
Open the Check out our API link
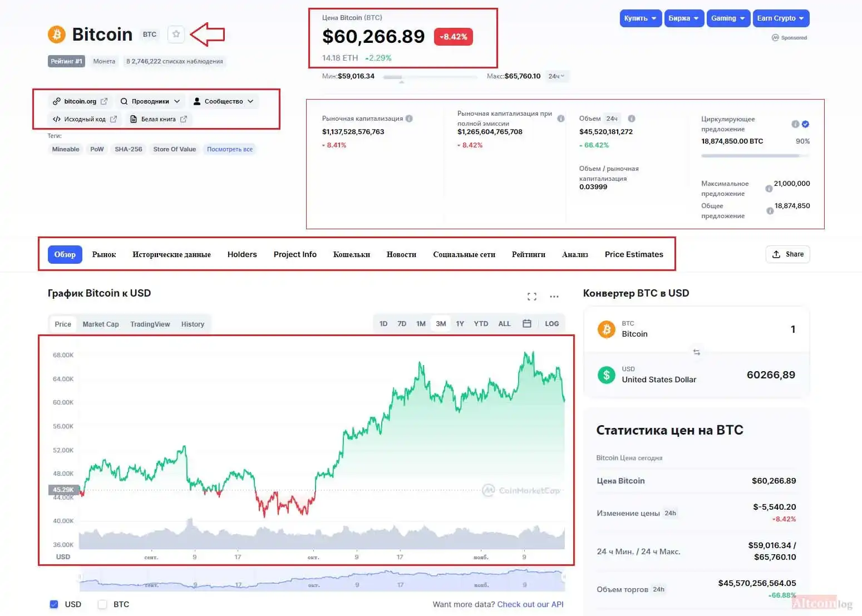click(x=530, y=604)
